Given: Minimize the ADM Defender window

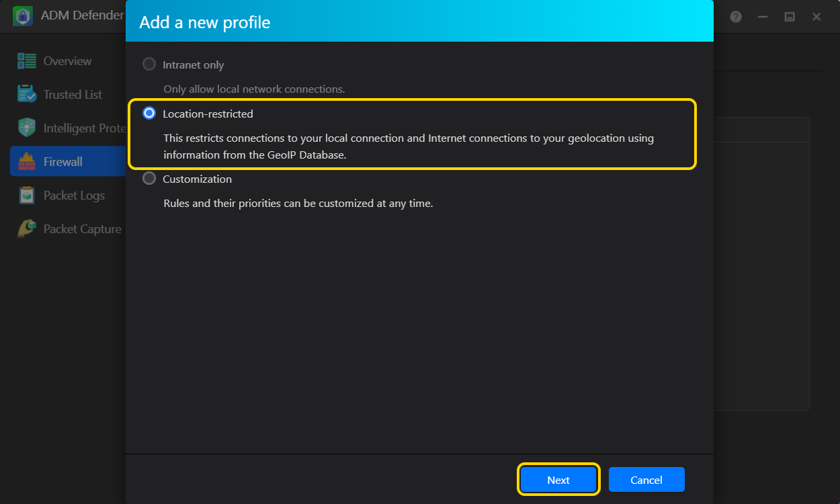Looking at the screenshot, I should pyautogui.click(x=763, y=17).
